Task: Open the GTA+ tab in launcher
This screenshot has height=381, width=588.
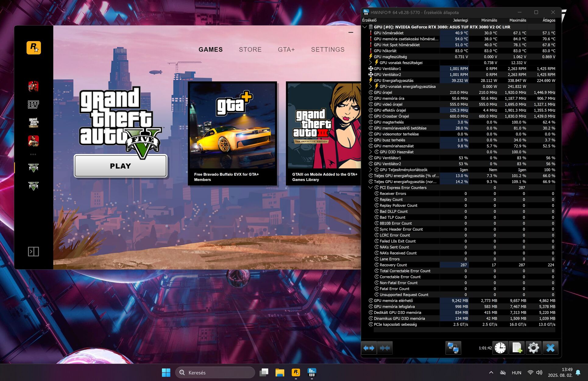Action: (x=286, y=49)
